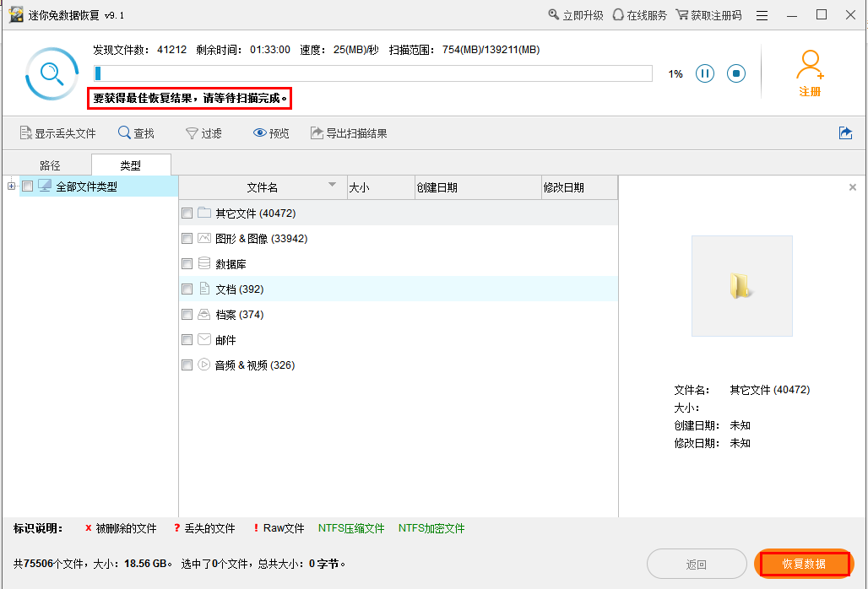Tick the Other Files (40472) checkbox
The width and height of the screenshot is (868, 589).
pos(187,213)
